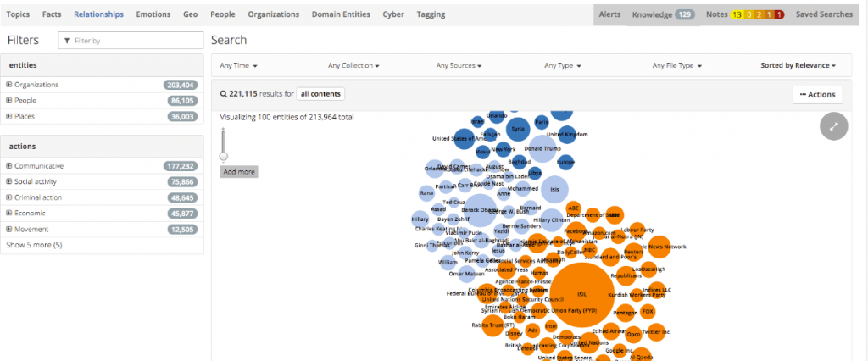Click the Show 5 more link
The width and height of the screenshot is (868, 361).
click(34, 244)
